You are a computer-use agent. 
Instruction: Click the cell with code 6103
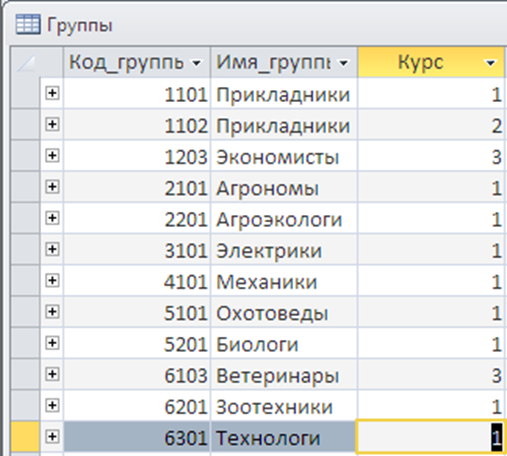coord(137,374)
